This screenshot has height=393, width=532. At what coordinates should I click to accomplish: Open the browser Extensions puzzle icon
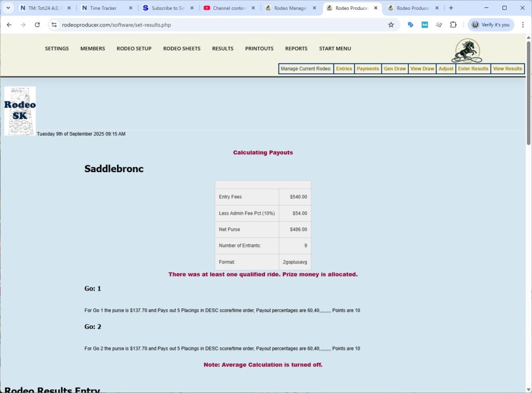[x=453, y=24]
